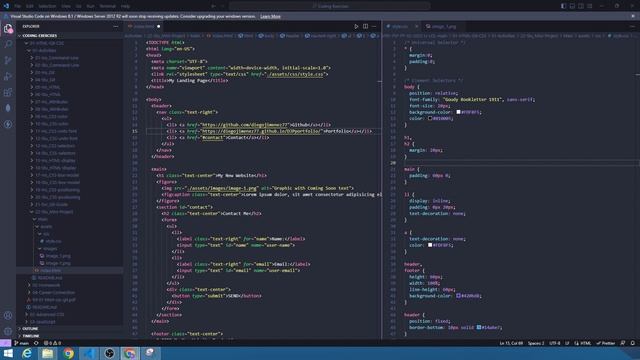Collapse the CODING EXERCISES section

tap(69, 36)
